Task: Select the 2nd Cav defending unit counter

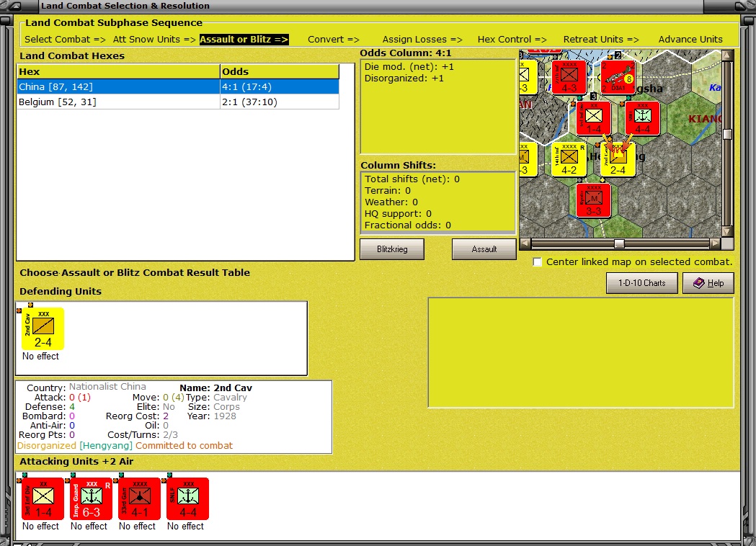Action: [43, 328]
